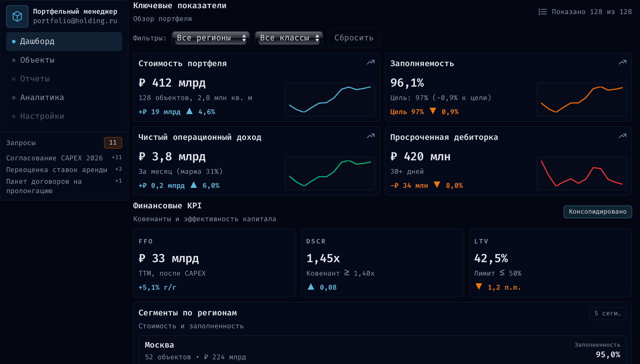The width and height of the screenshot is (640, 364).
Task: Open the Все классы filter dropdown
Action: (x=289, y=38)
